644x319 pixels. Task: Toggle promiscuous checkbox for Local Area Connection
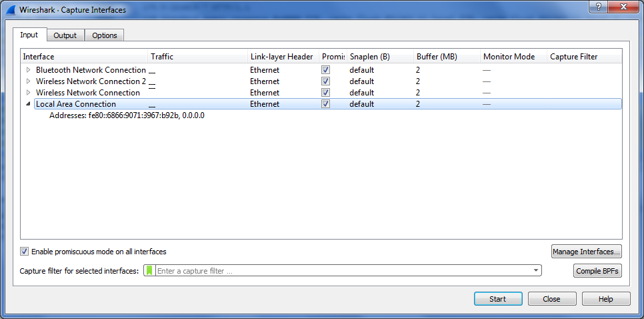(326, 104)
